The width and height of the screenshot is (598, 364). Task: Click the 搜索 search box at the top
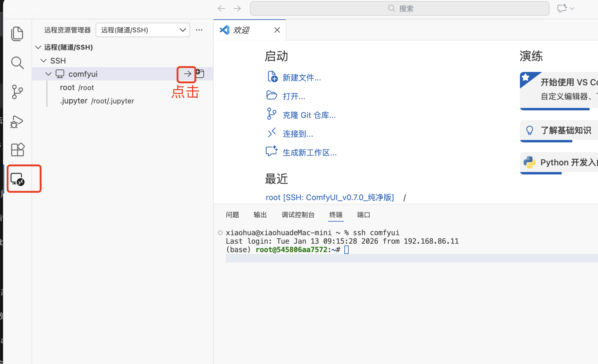[399, 8]
